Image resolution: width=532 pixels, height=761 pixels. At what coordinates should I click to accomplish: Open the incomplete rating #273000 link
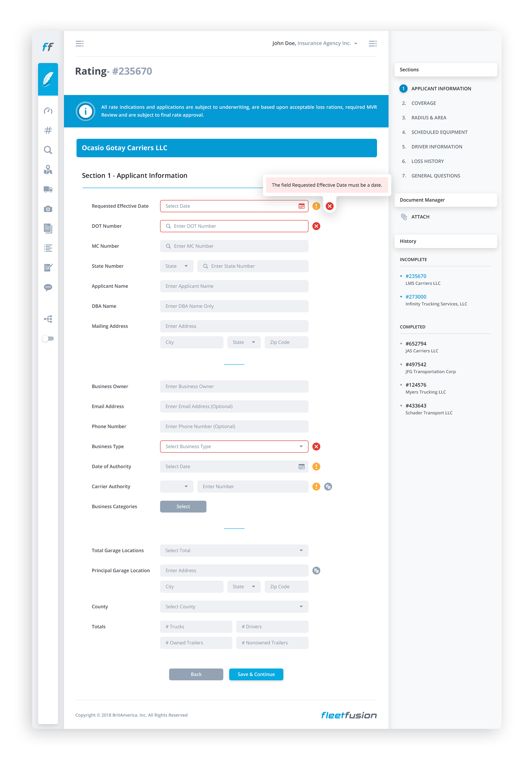coord(416,297)
